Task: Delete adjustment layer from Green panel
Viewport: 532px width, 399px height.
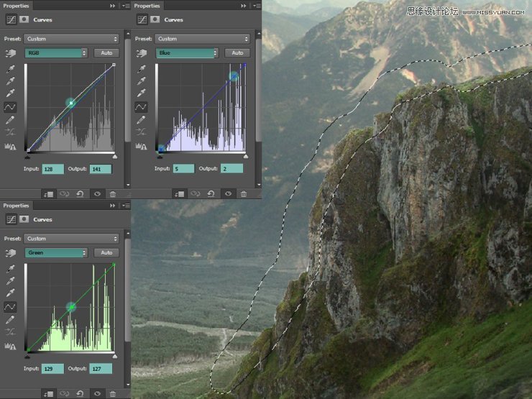Action: 113,393
